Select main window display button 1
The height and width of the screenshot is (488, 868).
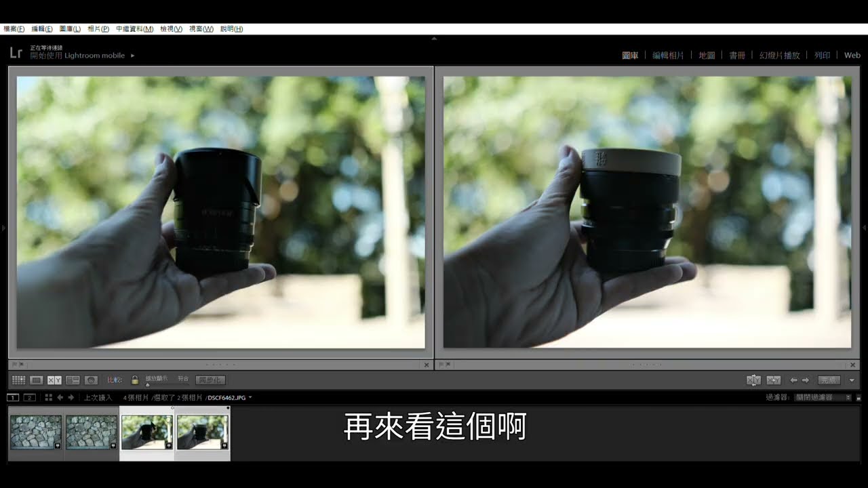click(x=13, y=397)
